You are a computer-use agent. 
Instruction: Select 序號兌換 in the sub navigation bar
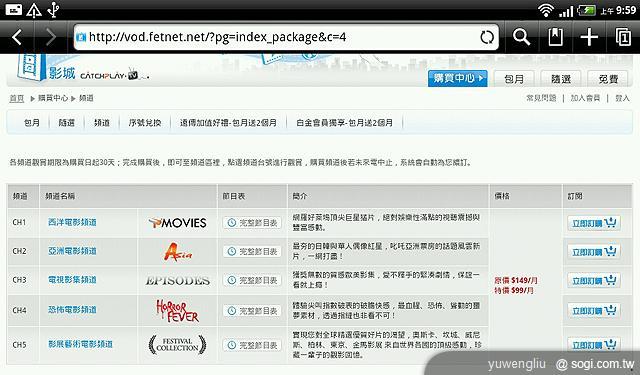[x=145, y=122]
